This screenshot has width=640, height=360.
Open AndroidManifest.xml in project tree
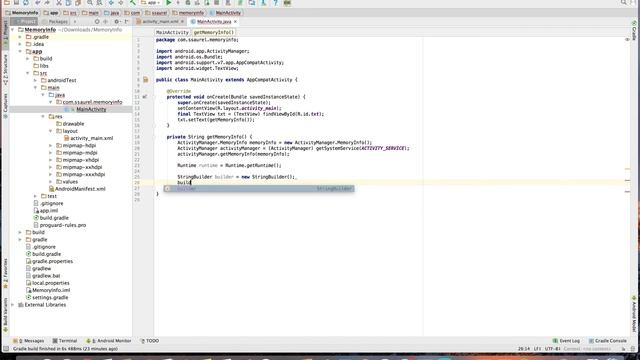[77, 189]
